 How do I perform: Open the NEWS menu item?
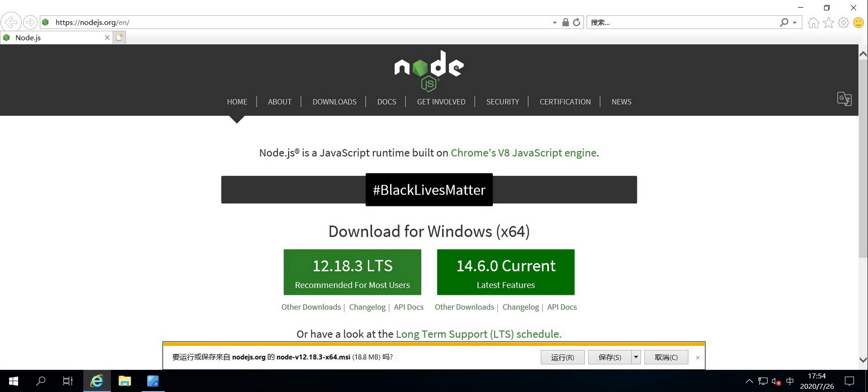click(x=621, y=102)
